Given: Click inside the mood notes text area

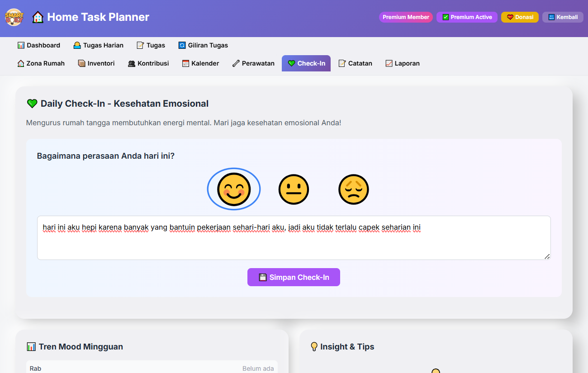Looking at the screenshot, I should (294, 244).
